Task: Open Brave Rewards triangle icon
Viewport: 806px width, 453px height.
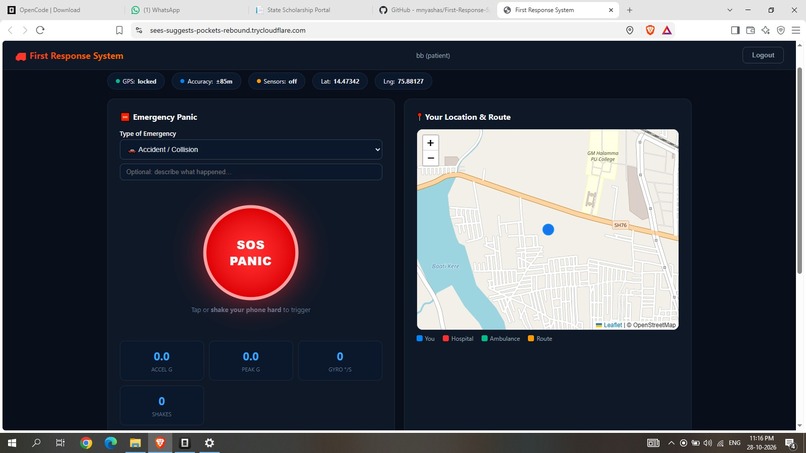Action: (x=667, y=30)
